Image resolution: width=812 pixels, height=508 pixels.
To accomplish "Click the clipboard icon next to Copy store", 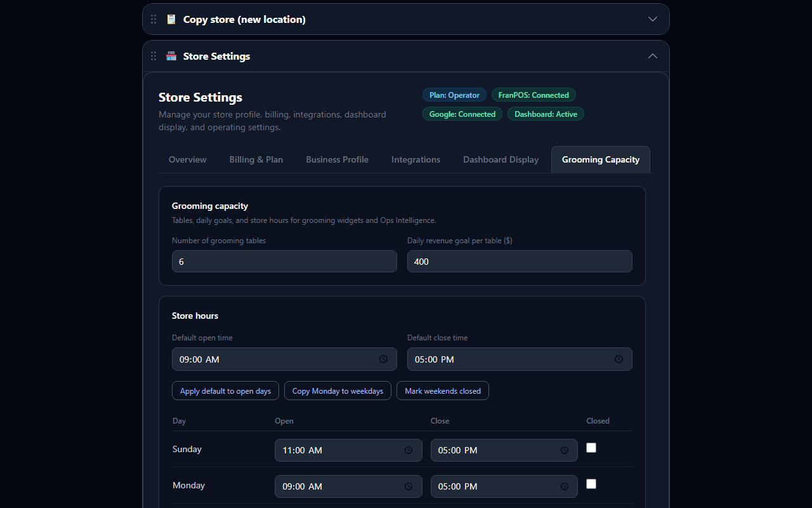I will [x=171, y=19].
